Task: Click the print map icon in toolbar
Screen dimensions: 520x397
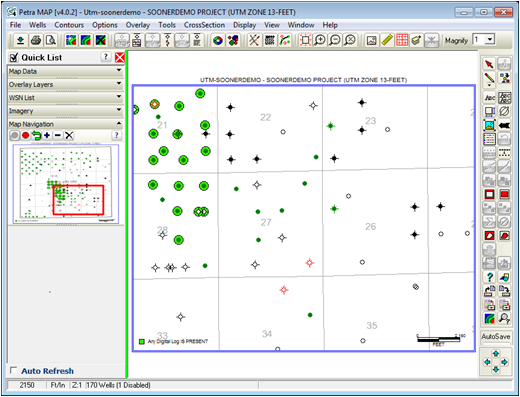Action: (x=36, y=40)
